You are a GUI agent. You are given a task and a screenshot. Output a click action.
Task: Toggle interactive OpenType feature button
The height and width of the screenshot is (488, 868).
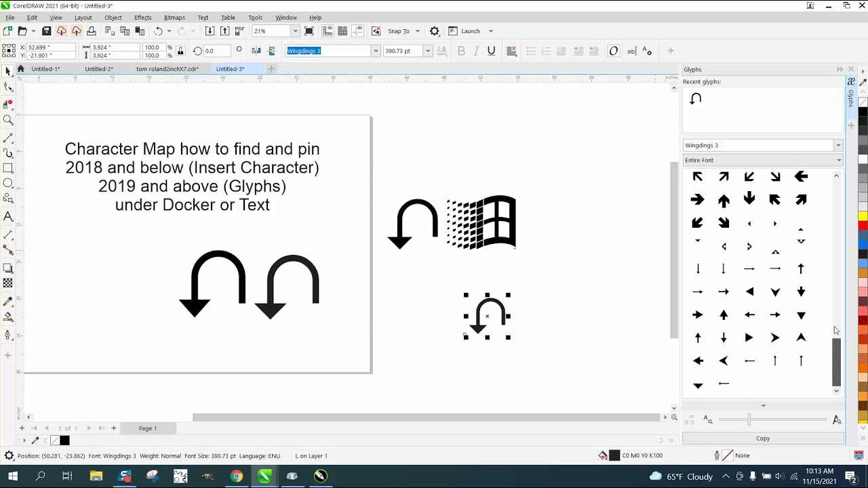[x=614, y=51]
